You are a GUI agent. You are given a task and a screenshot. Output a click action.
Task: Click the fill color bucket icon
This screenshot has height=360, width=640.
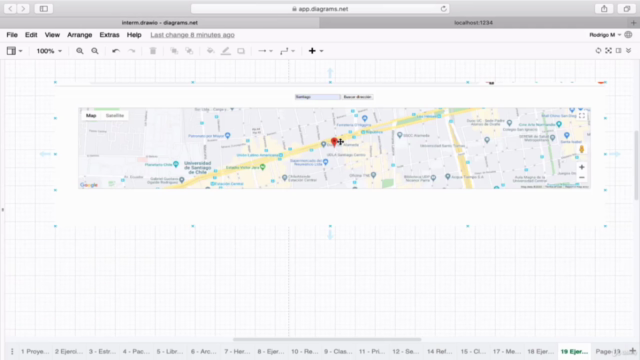point(211,51)
